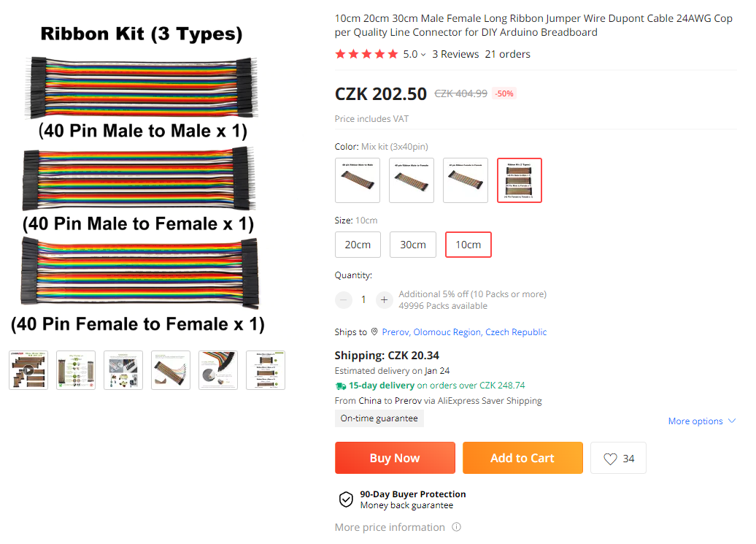This screenshot has height=544, width=756.
Task: Decrease quantity with the minus button
Action: 344,299
